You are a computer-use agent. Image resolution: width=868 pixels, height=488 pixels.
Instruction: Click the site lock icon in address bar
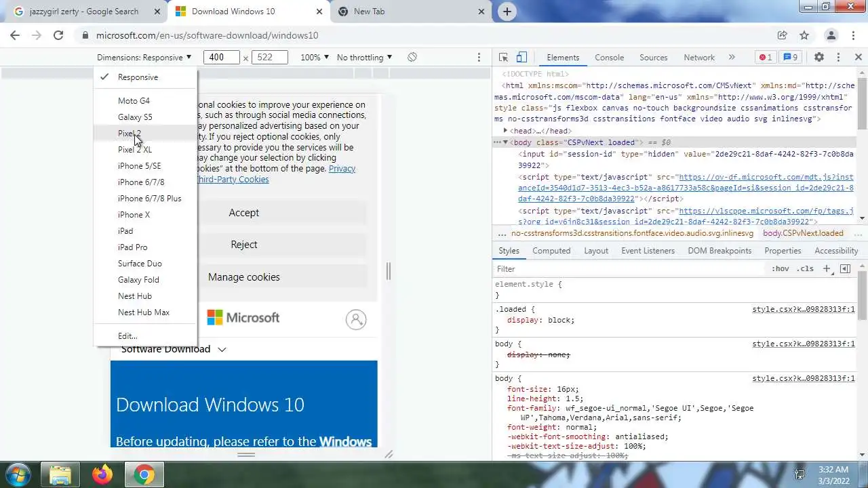point(85,35)
